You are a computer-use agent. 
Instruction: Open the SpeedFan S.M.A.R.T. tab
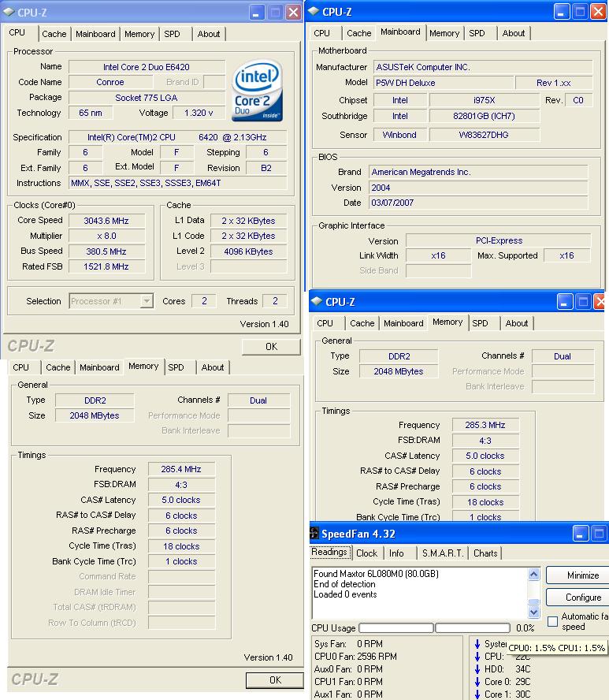(x=444, y=553)
